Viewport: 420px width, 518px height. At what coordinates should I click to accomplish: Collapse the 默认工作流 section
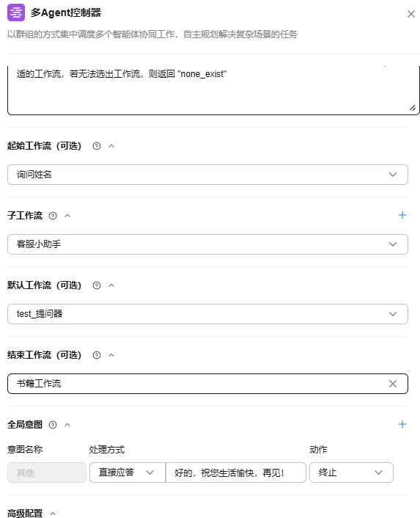[111, 285]
